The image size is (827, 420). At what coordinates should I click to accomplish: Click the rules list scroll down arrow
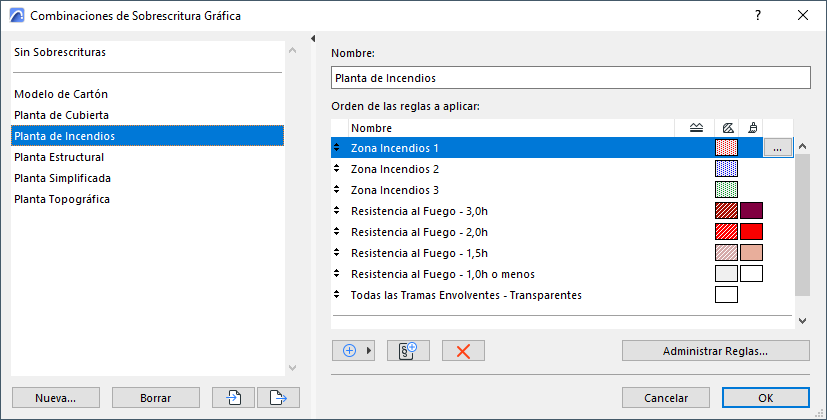pyautogui.click(x=802, y=320)
